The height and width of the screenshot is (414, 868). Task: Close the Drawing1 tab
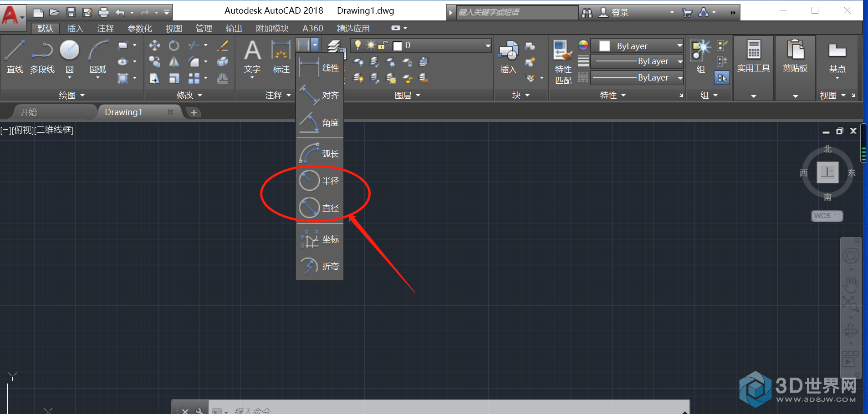[x=170, y=112]
